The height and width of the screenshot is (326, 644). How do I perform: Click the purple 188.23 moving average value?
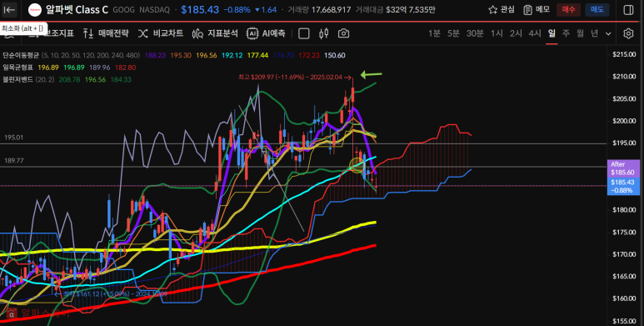(155, 55)
